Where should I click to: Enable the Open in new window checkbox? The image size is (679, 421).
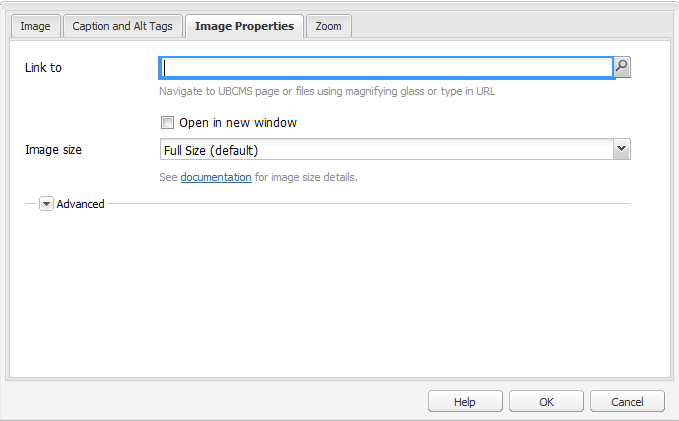(168, 123)
